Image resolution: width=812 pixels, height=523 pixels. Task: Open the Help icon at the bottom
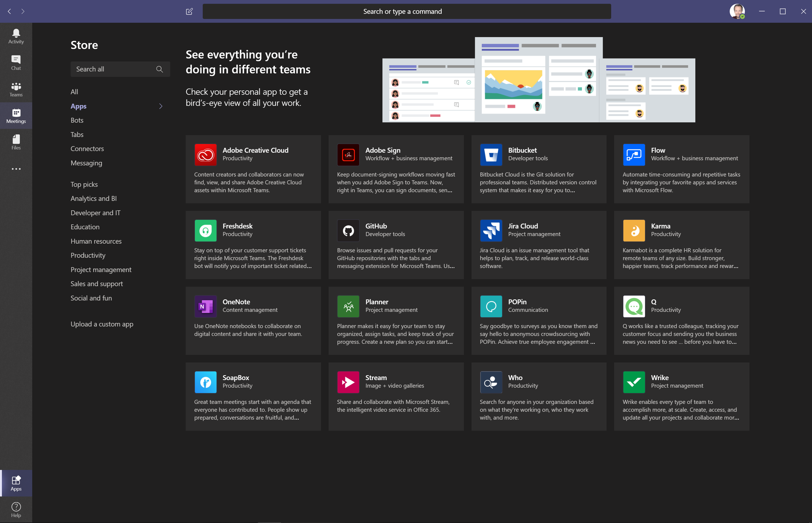point(16,509)
